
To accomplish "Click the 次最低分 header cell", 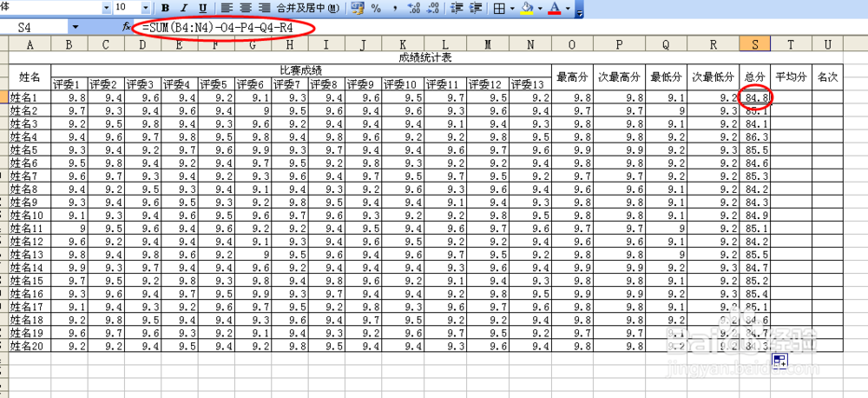I will click(713, 77).
